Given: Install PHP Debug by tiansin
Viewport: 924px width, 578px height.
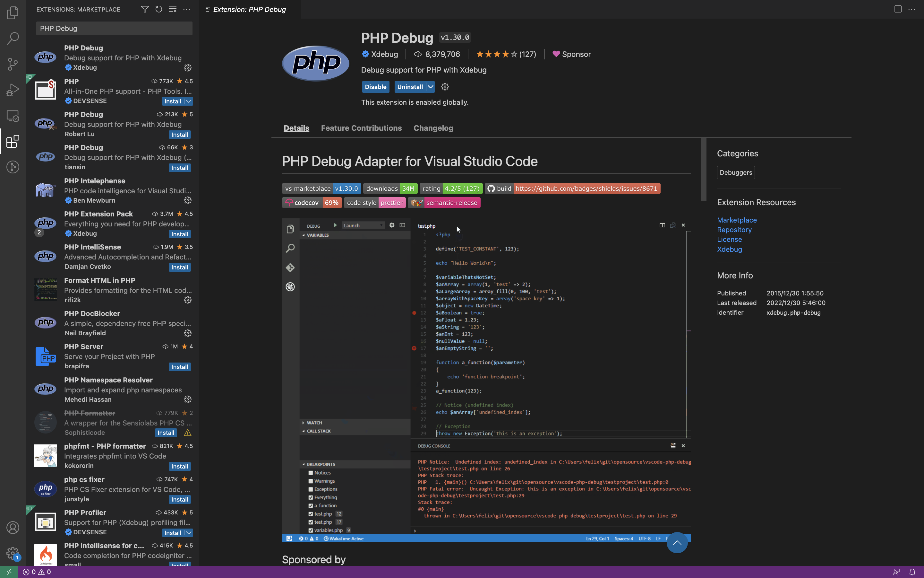Looking at the screenshot, I should click(179, 168).
